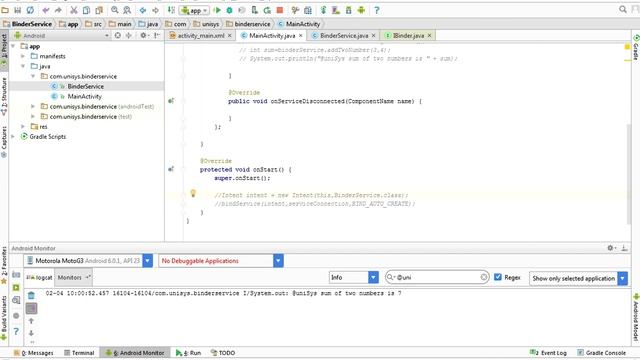Viewport: 640px width, 360px height.
Task: Navigate forward with the right arrow icon
Action: tap(155, 10)
